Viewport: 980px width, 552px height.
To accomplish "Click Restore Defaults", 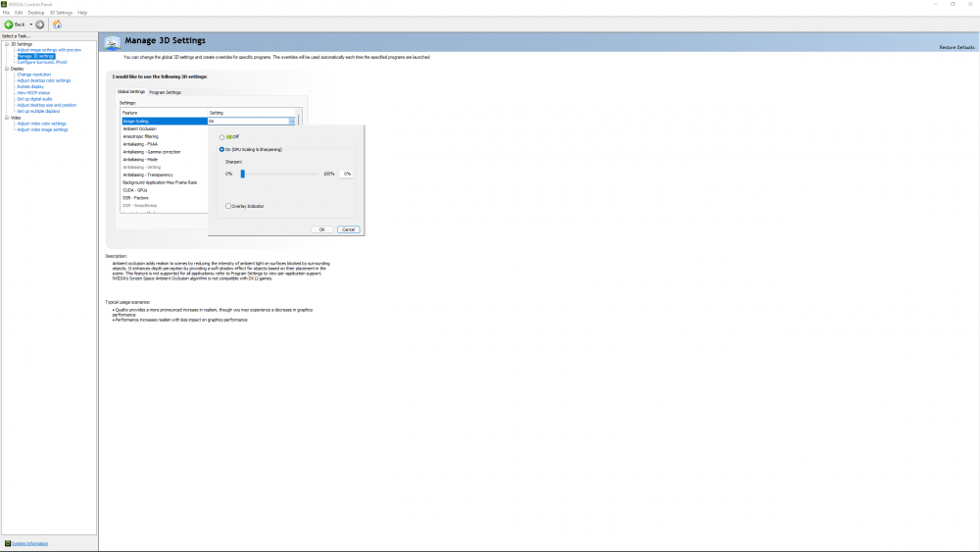I will [956, 47].
